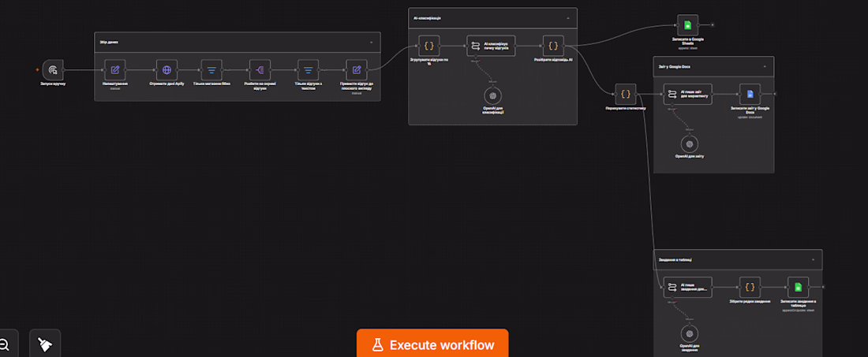Viewport: 868px width, 357px height.
Task: Click the broom tidy-up icon
Action: coord(45,345)
